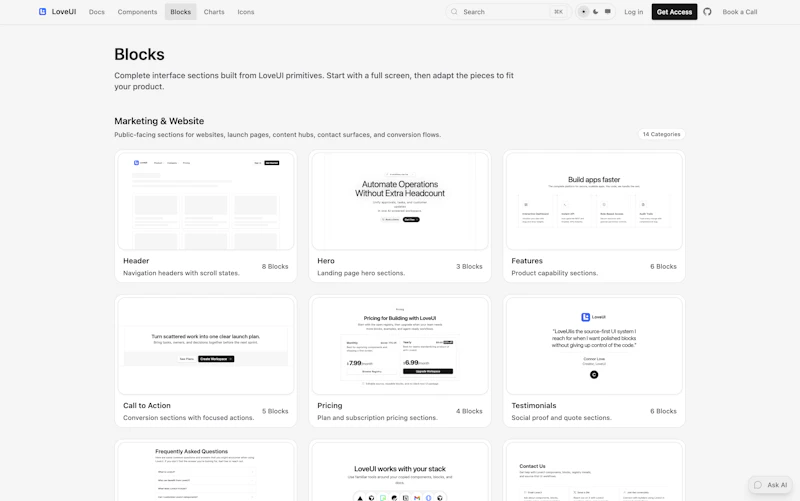
Task: Click the 14 Categories badge
Action: (661, 134)
